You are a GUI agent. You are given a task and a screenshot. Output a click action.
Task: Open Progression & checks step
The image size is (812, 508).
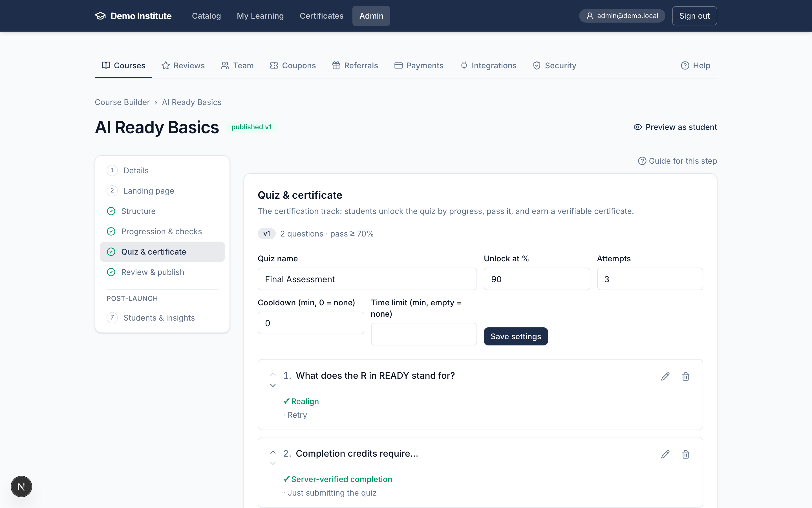[162, 231]
